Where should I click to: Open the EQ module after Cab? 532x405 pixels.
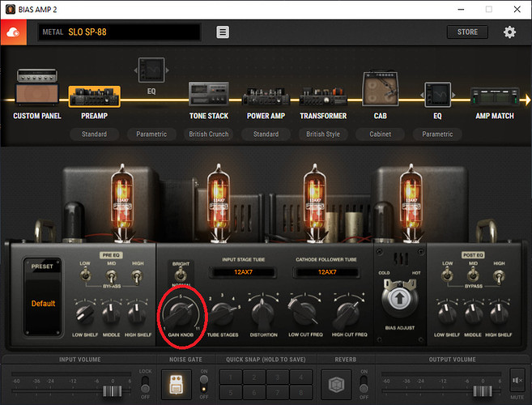438,95
